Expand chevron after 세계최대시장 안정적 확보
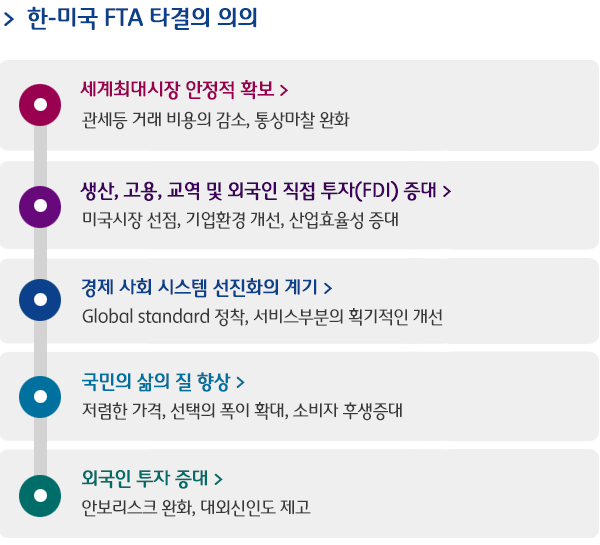Image resolution: width=600 pixels, height=545 pixels. click(x=285, y=91)
